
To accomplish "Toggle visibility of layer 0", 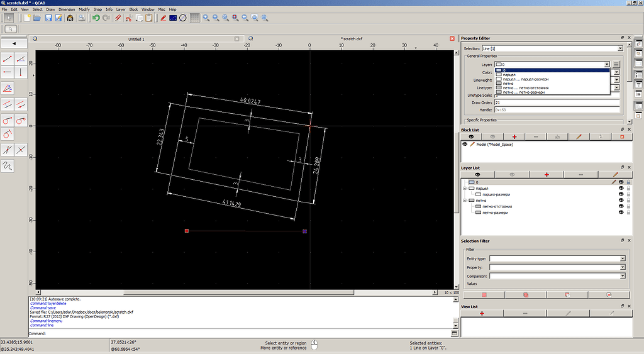I will (x=621, y=182).
